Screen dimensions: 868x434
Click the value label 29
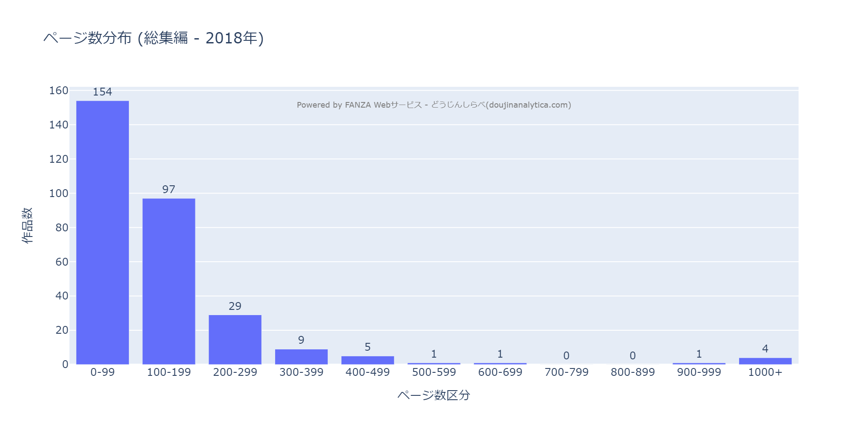coord(235,306)
